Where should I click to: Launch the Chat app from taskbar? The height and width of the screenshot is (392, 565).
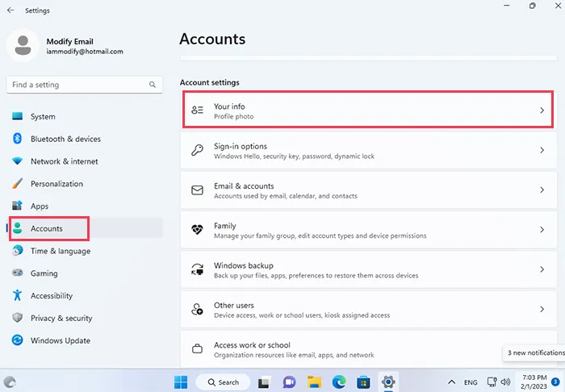tap(289, 382)
